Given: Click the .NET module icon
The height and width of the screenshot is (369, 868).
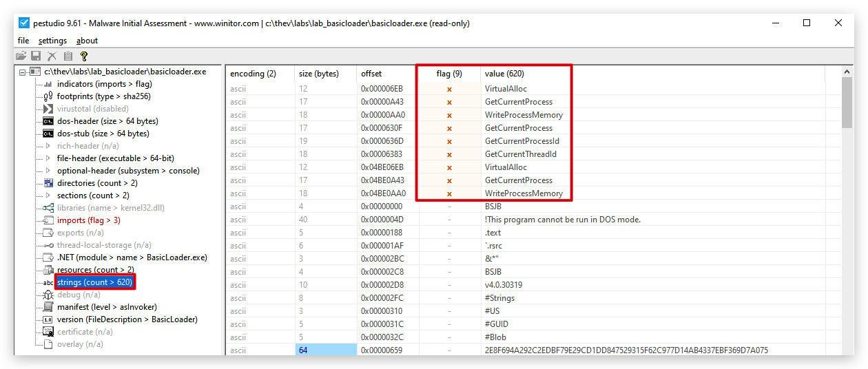Looking at the screenshot, I should tap(48, 257).
